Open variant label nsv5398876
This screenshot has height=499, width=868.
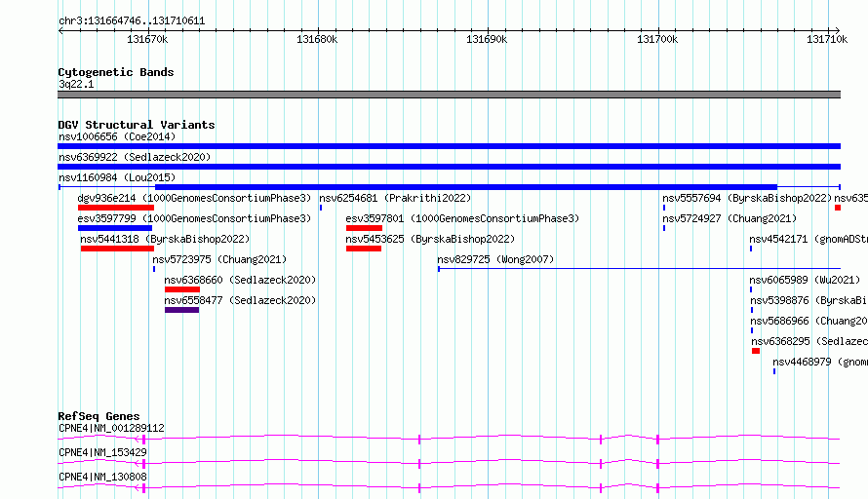[809, 300]
